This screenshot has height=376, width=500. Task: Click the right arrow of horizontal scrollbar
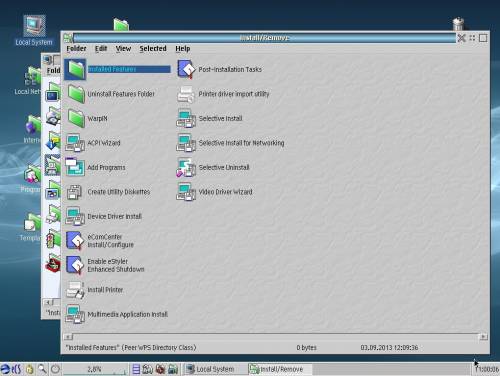pos(483,337)
